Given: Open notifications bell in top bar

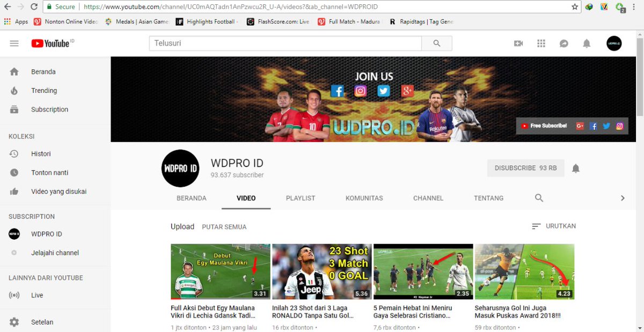Looking at the screenshot, I should pos(587,43).
